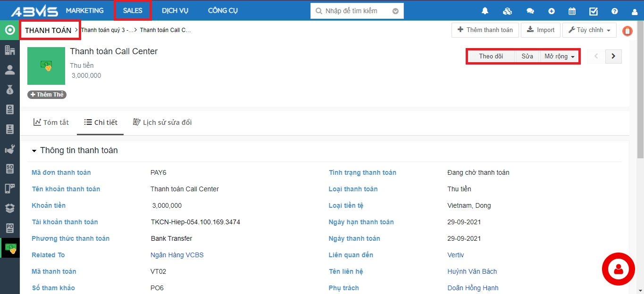Collapse the Thông tin thanh toán section
This screenshot has width=644, height=294.
coord(34,151)
